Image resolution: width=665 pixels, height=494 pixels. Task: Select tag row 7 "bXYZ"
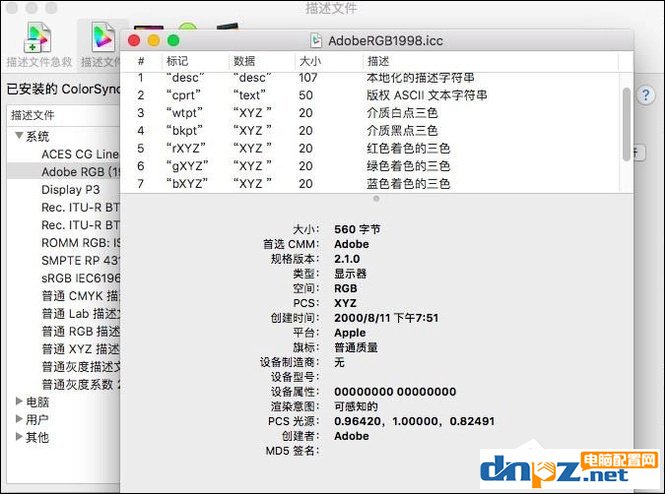371,184
